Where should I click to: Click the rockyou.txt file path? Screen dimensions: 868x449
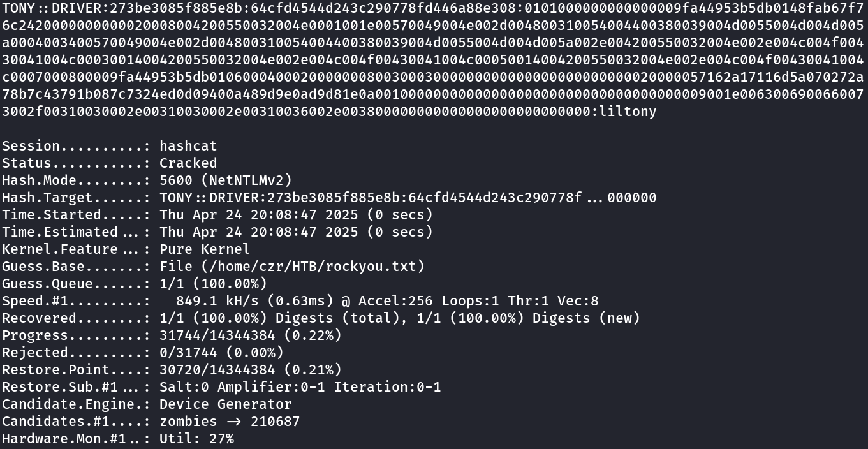coord(291,267)
